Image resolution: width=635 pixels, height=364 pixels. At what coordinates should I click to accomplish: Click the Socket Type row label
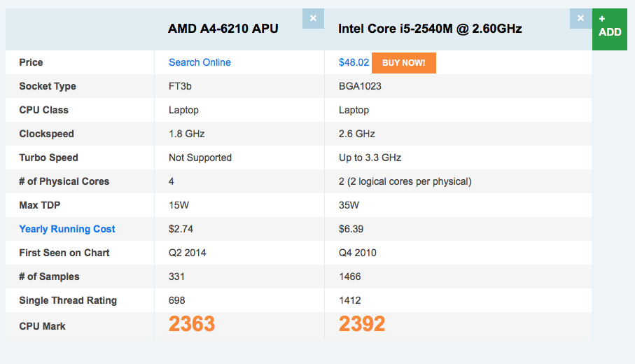(x=48, y=86)
